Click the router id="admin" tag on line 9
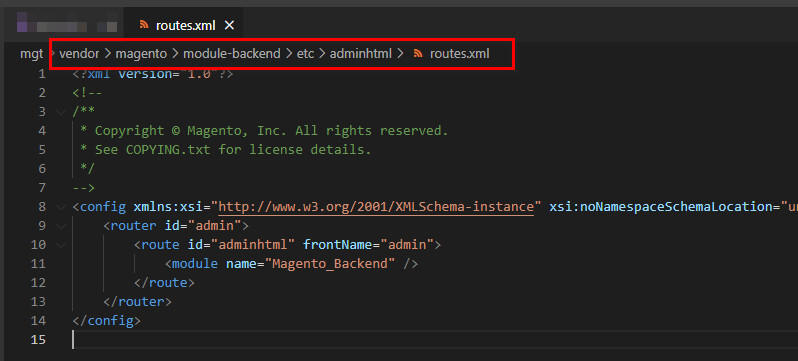798x361 pixels. pyautogui.click(x=176, y=226)
